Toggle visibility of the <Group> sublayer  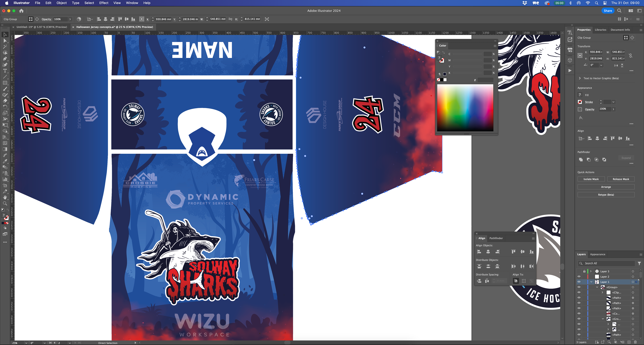click(x=579, y=287)
